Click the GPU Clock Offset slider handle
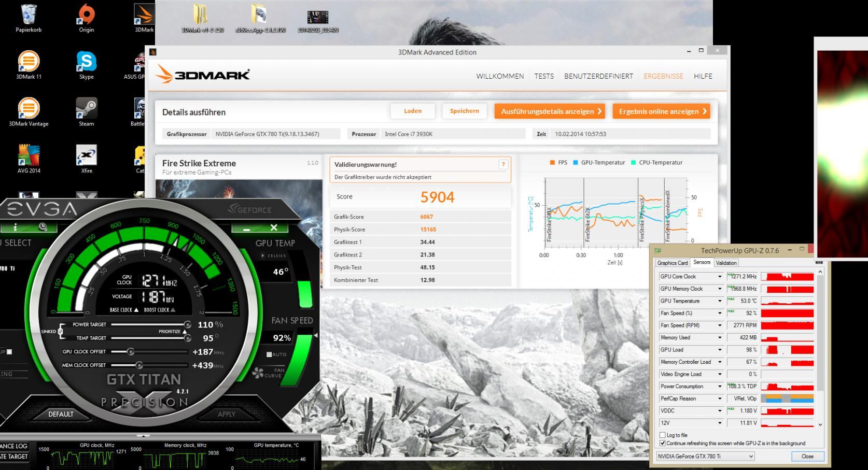Image resolution: width=868 pixels, height=470 pixels. [131, 352]
